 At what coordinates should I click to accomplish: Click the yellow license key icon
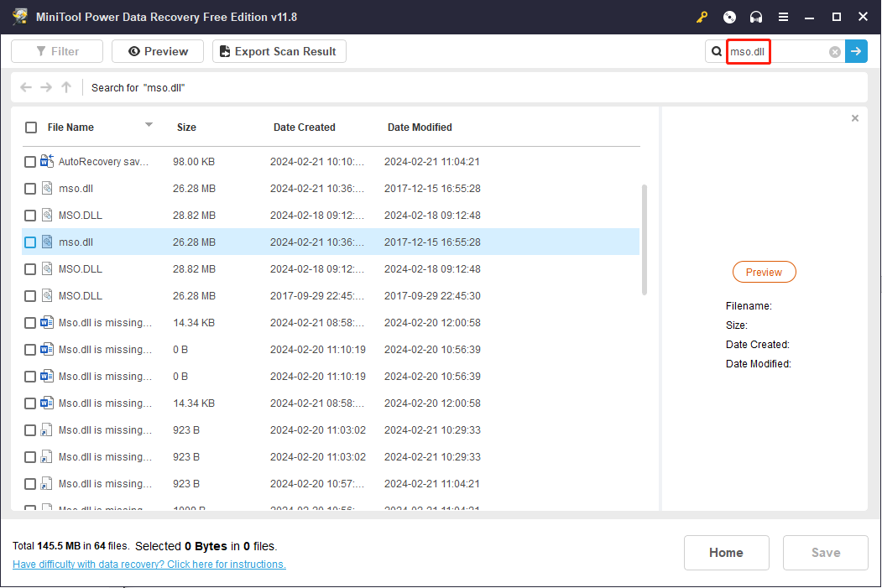click(702, 17)
